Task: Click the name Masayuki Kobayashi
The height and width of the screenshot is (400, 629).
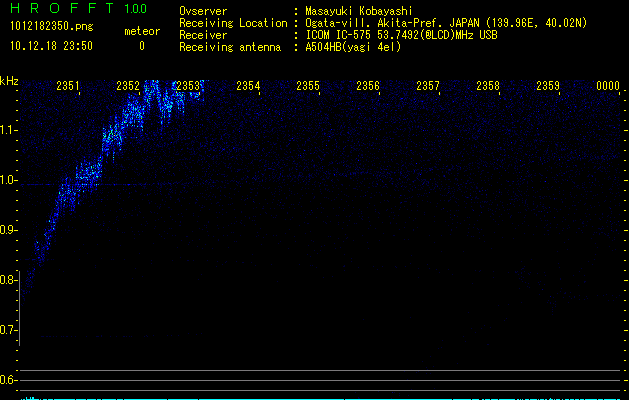Action: [x=359, y=11]
